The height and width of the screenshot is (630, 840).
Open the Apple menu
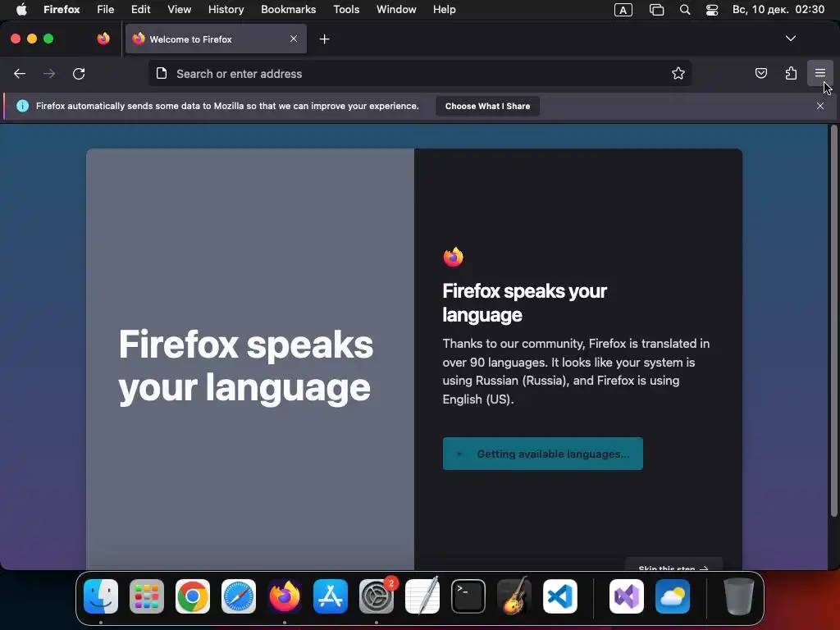[x=21, y=10]
